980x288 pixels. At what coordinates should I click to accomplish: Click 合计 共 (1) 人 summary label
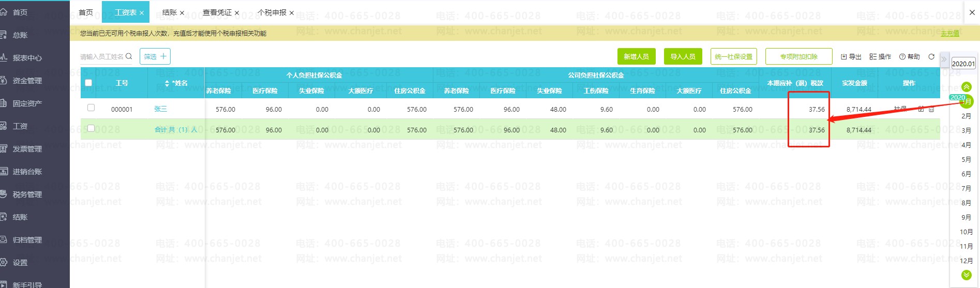pyautogui.click(x=176, y=130)
